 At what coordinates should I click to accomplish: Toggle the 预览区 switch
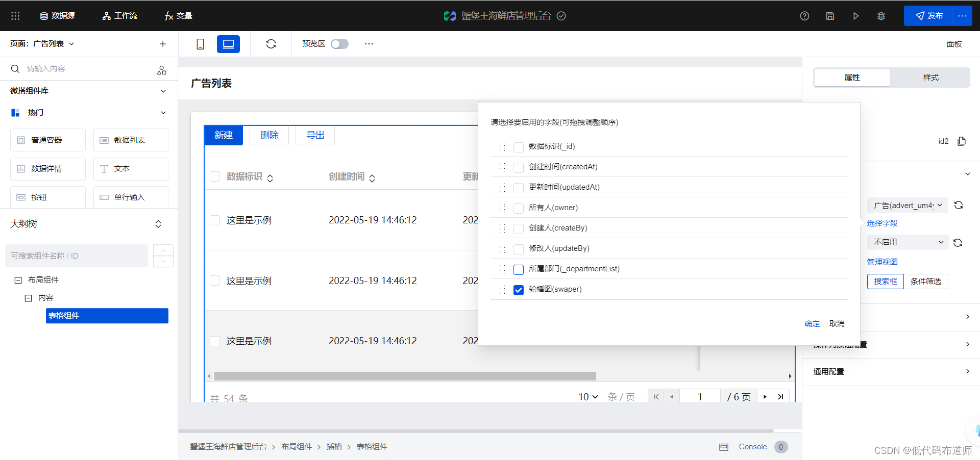coord(339,44)
